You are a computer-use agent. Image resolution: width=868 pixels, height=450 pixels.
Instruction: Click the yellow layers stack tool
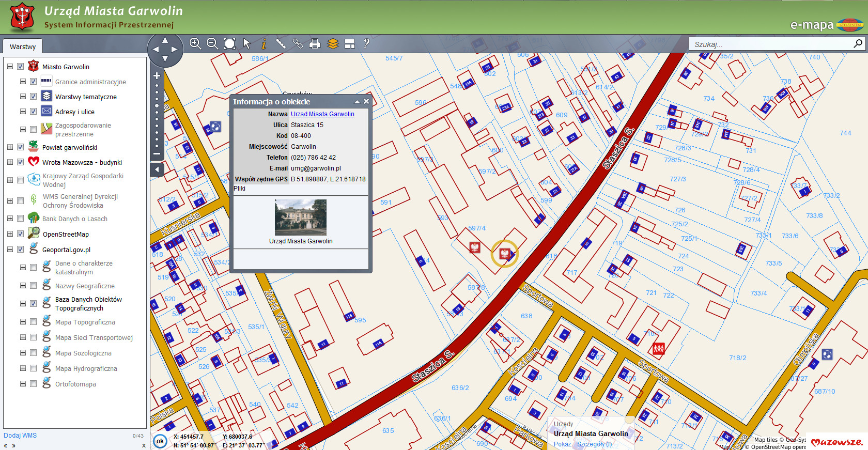click(x=333, y=44)
